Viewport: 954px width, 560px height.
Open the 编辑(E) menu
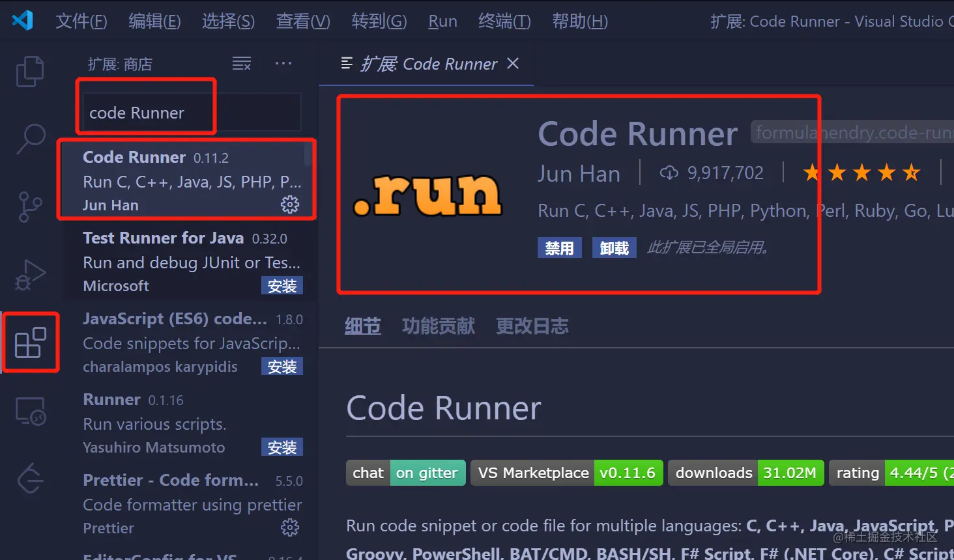pos(154,21)
